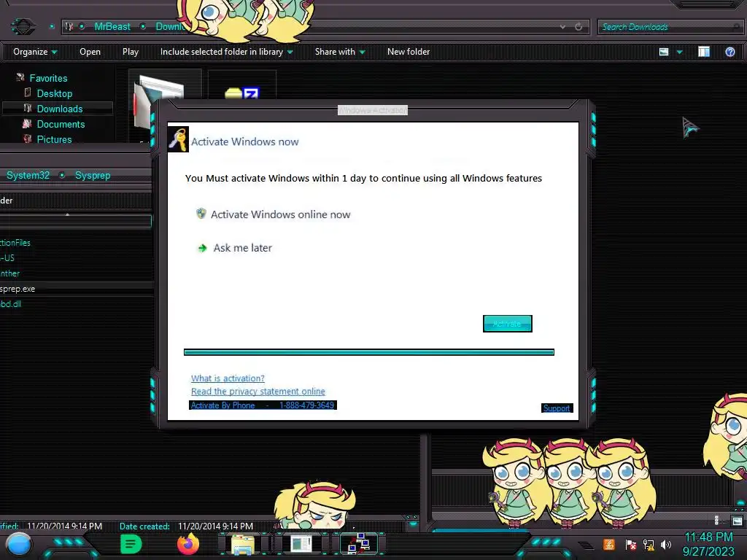Open the view options dropdown arrow
Viewport: 747px width, 560px height.
tap(679, 52)
